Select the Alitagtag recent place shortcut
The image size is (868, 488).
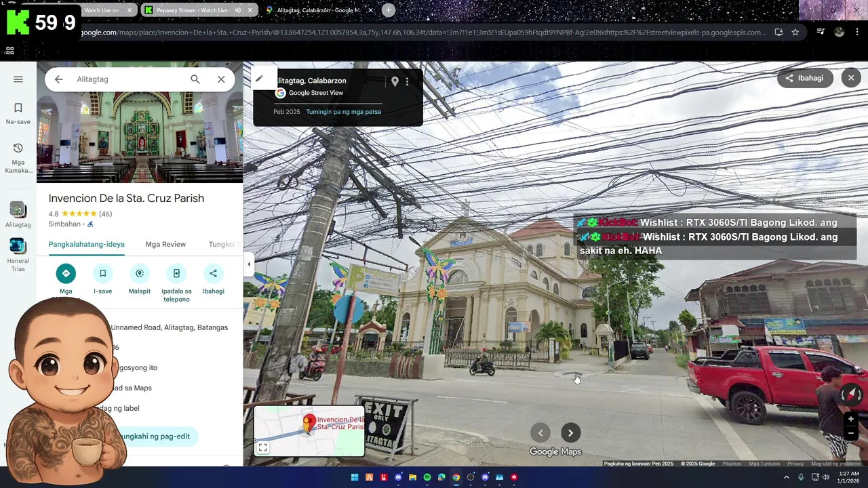18,214
